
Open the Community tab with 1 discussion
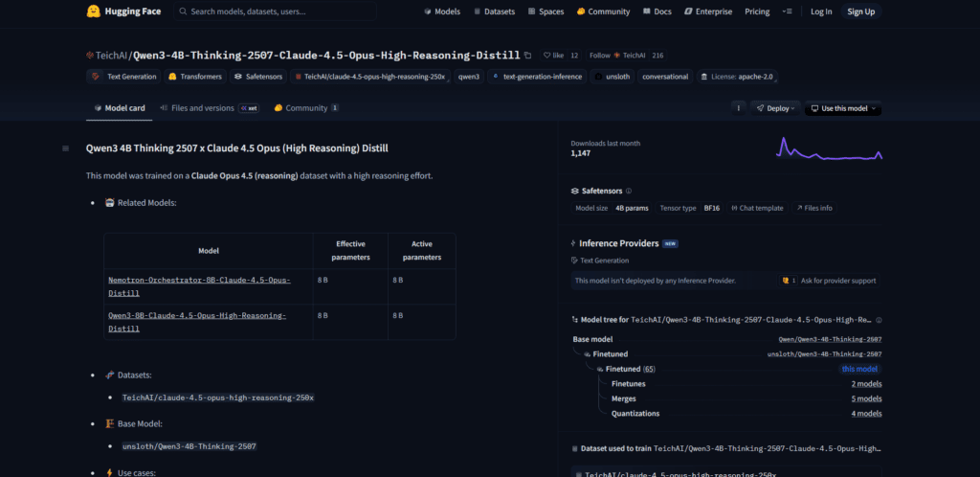pyautogui.click(x=306, y=108)
